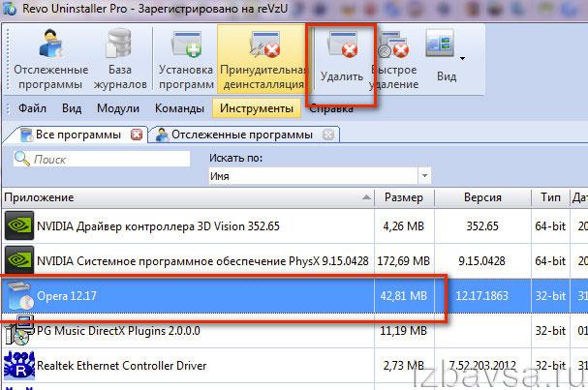Click PG Music DirectX Plugins icon
Viewport: 588px width, 390px height.
[19, 330]
